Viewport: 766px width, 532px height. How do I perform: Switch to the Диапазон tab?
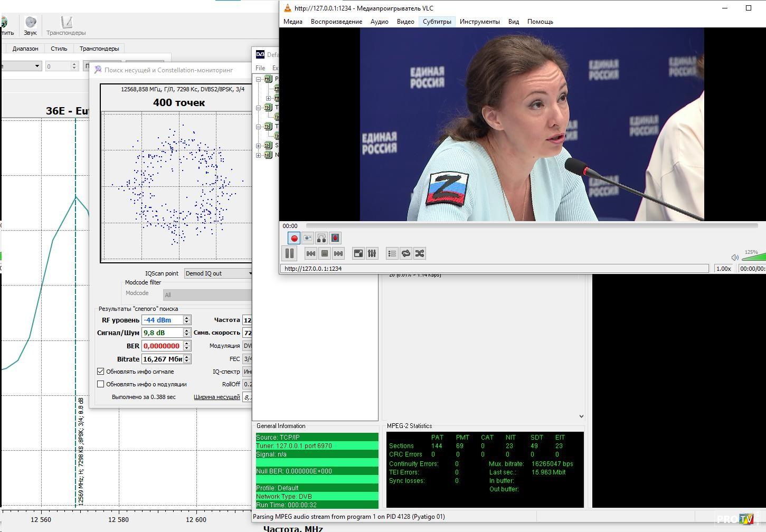25,49
